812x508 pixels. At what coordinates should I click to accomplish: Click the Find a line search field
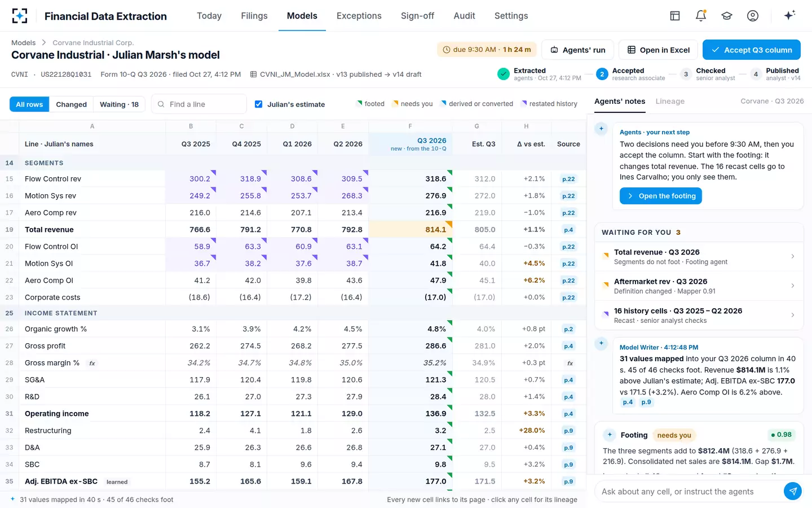(199, 104)
